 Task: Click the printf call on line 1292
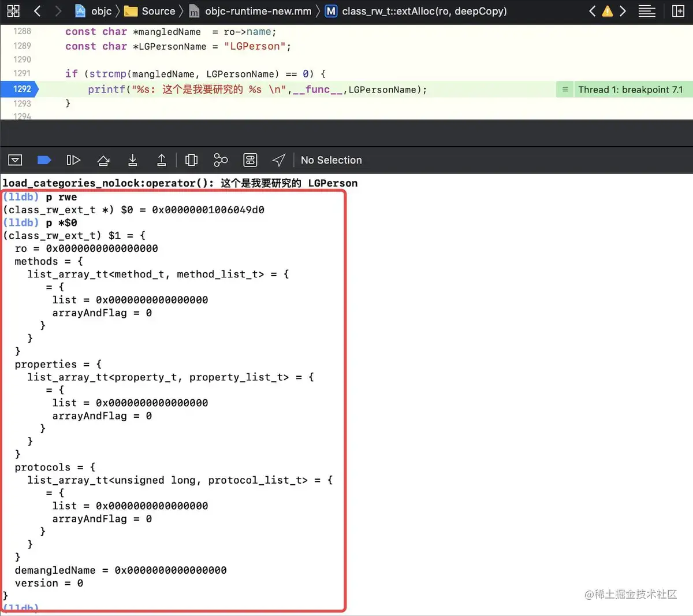tap(107, 90)
